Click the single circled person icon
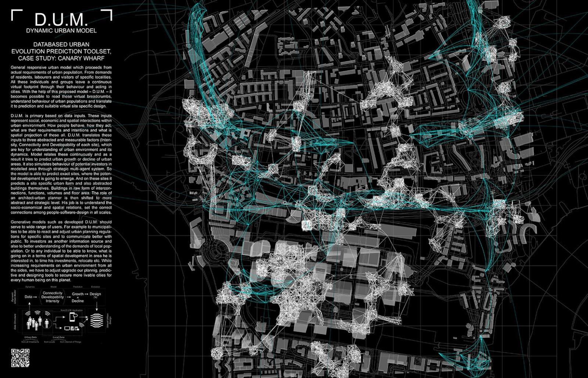The image size is (588, 378). tap(47, 323)
